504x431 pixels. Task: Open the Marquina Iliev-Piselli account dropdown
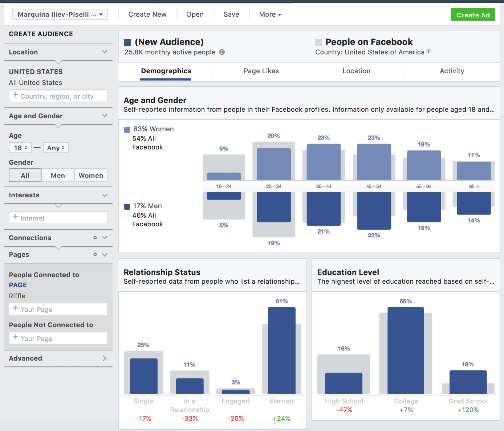[x=60, y=14]
